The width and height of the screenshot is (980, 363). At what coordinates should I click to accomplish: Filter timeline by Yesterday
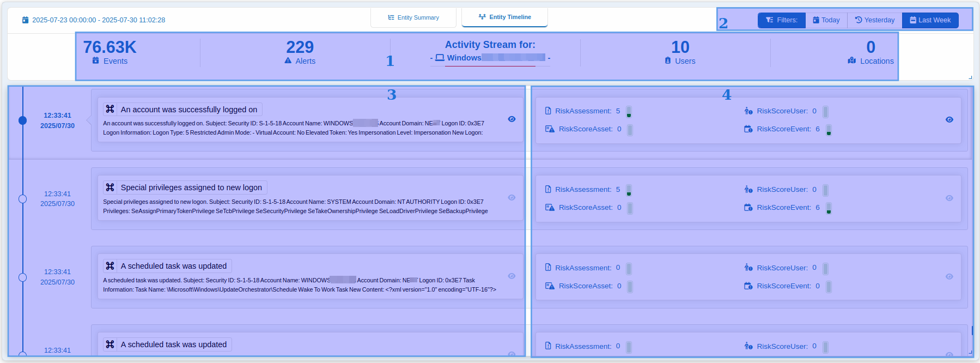[875, 20]
